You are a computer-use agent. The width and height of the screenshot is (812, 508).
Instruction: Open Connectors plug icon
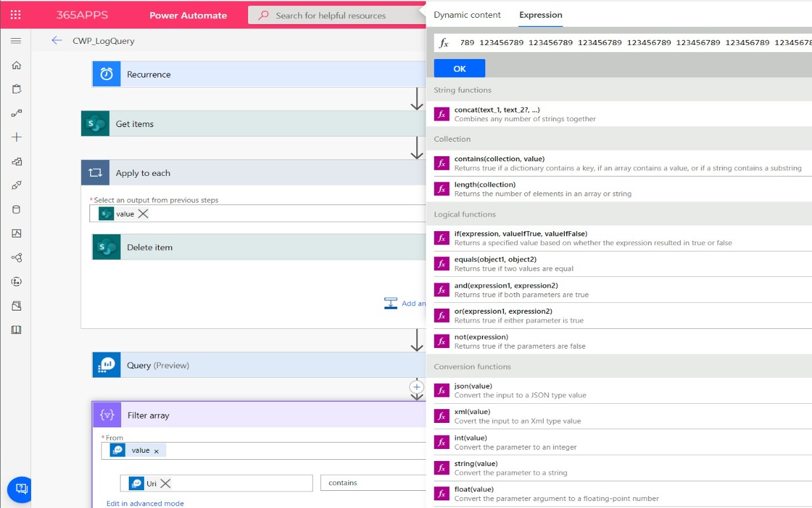[x=16, y=185]
